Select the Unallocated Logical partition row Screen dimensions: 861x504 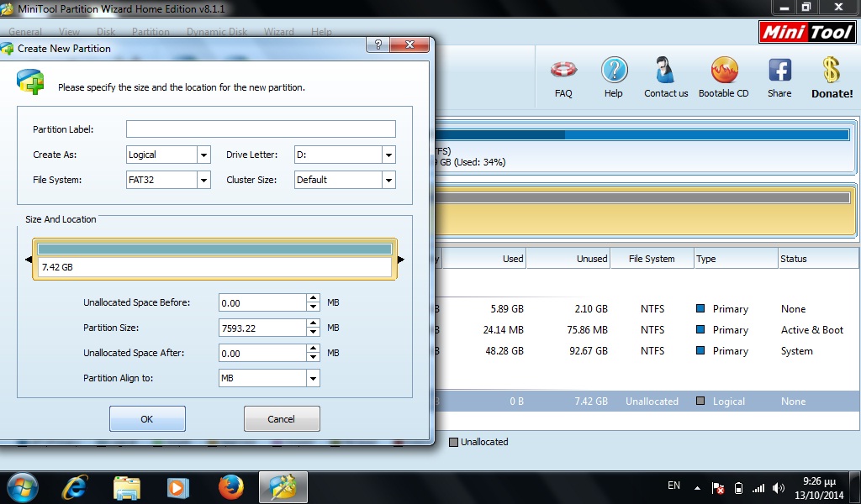pyautogui.click(x=648, y=401)
